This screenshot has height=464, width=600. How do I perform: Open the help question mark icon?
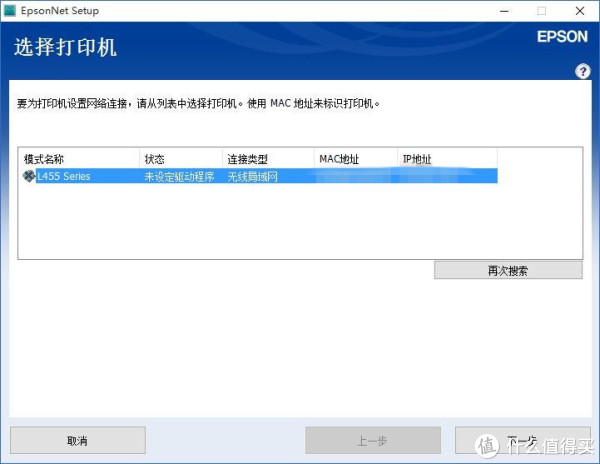point(582,71)
